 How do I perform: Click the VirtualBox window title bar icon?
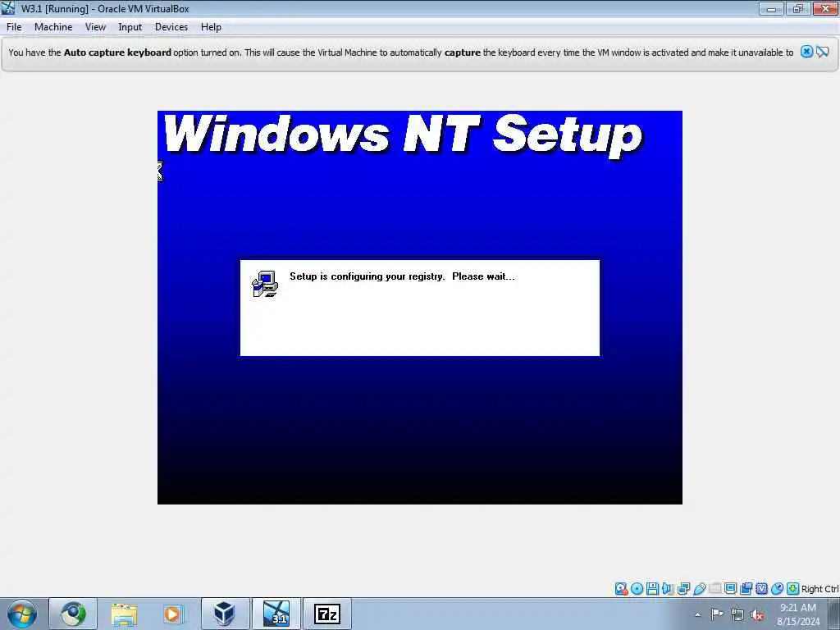point(8,8)
